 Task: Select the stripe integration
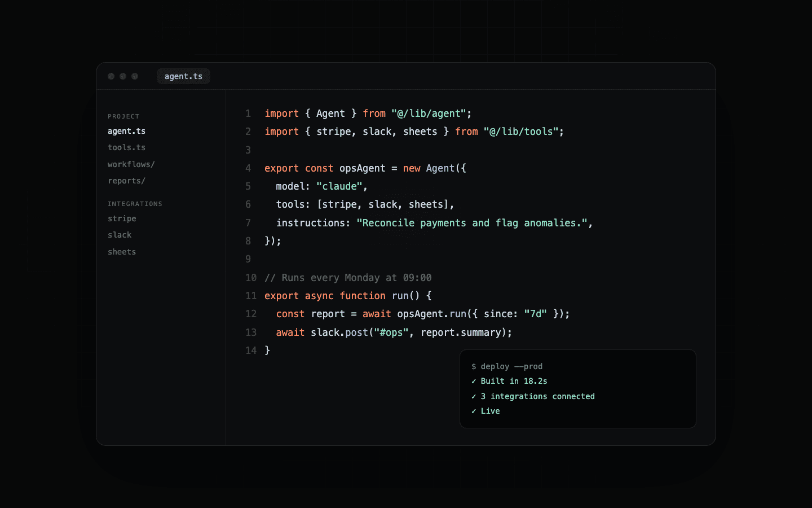122,218
